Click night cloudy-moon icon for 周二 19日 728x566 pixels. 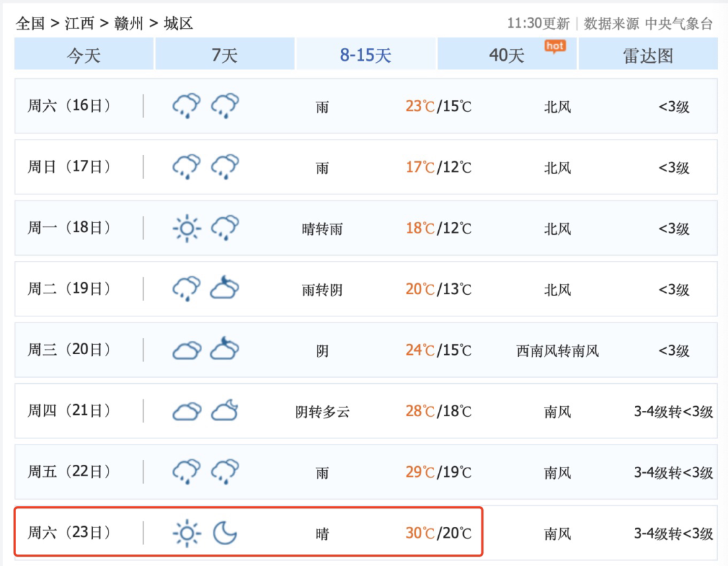point(224,287)
